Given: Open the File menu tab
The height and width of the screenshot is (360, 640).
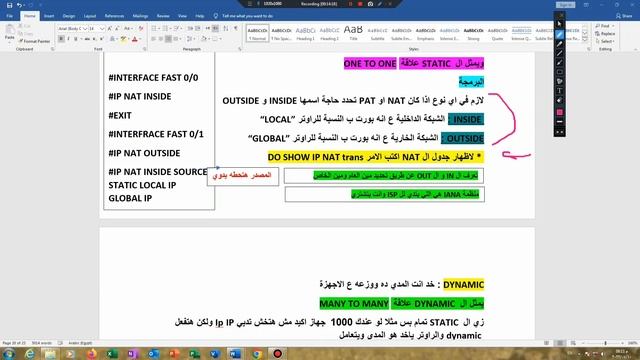Looking at the screenshot, I should (x=9, y=16).
